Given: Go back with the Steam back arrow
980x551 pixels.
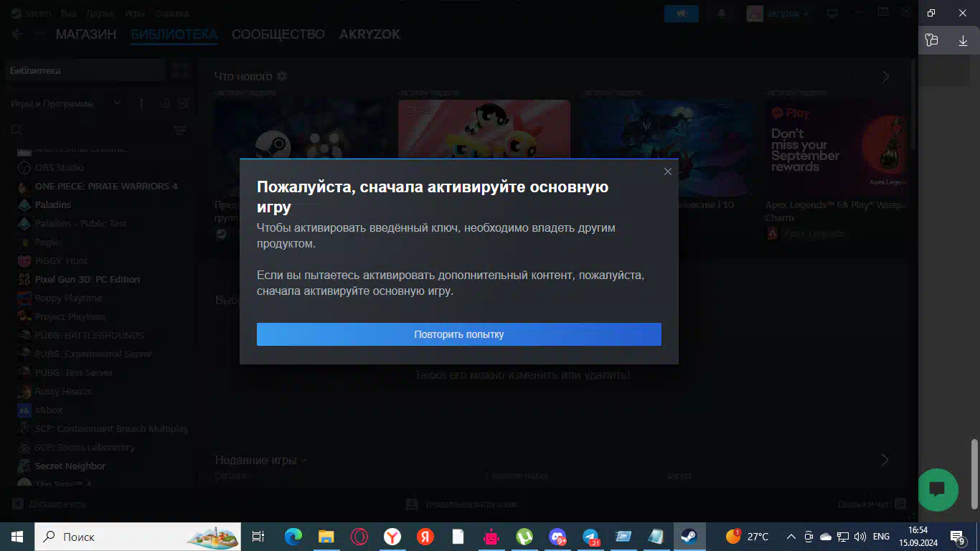Looking at the screenshot, I should pyautogui.click(x=17, y=34).
